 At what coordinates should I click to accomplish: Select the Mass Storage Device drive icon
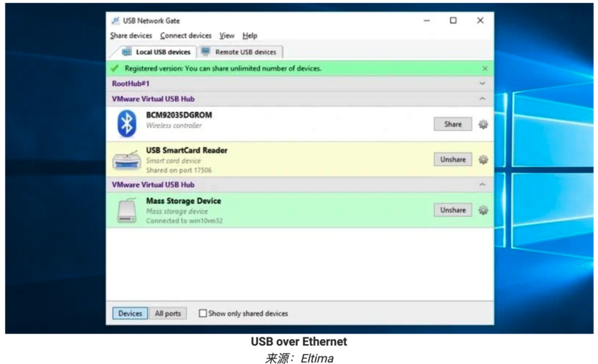(x=127, y=210)
